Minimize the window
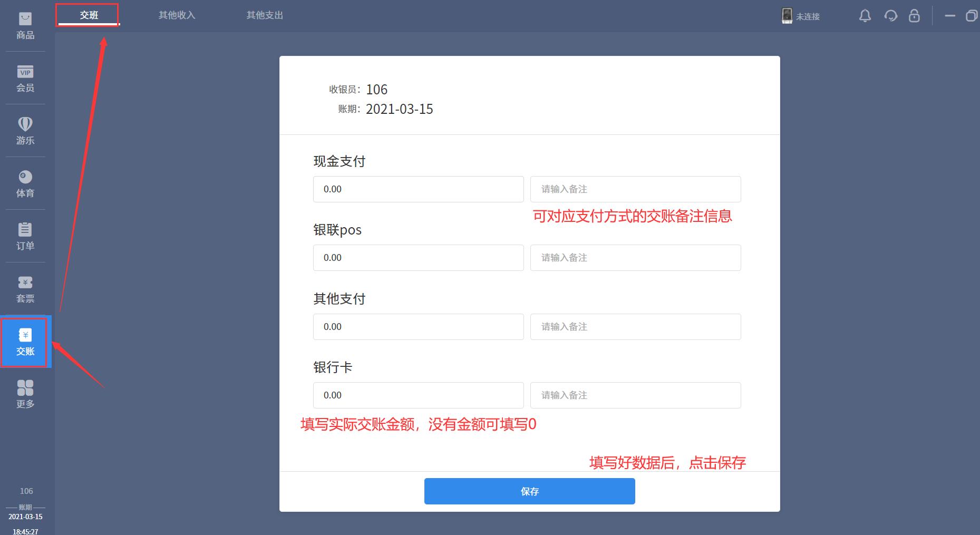The width and height of the screenshot is (980, 535). pos(950,16)
